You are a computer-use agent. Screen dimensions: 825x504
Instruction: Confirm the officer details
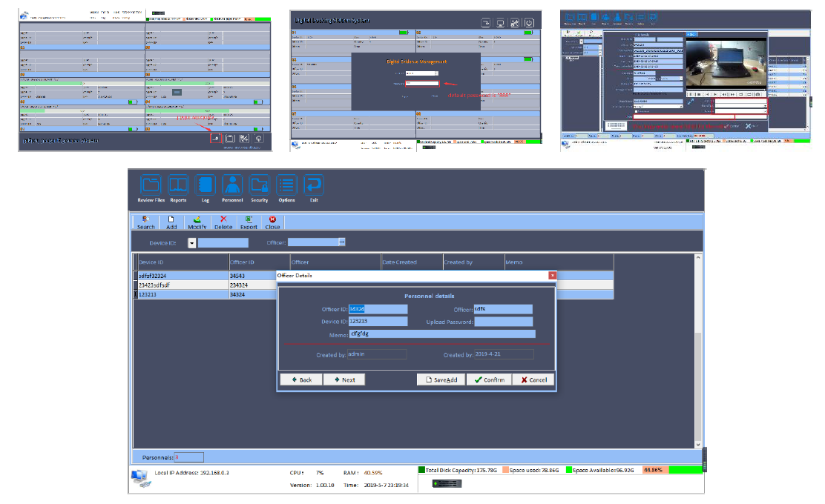point(490,379)
